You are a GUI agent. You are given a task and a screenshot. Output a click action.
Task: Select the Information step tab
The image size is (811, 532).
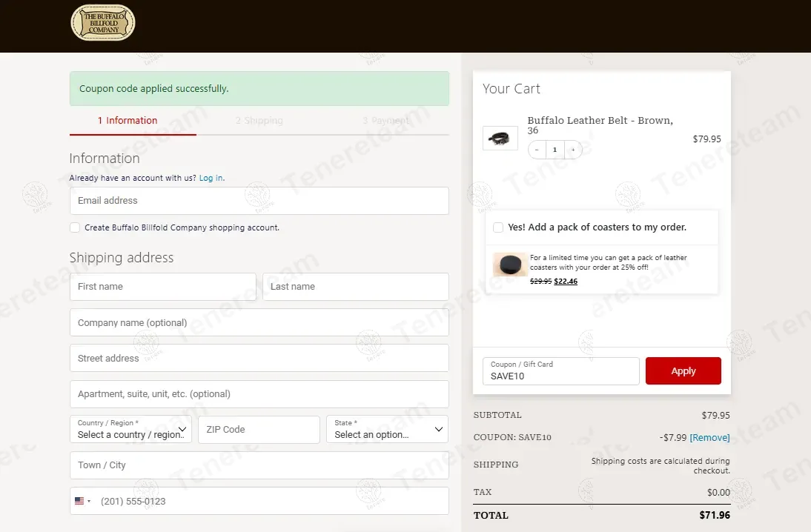(x=128, y=121)
